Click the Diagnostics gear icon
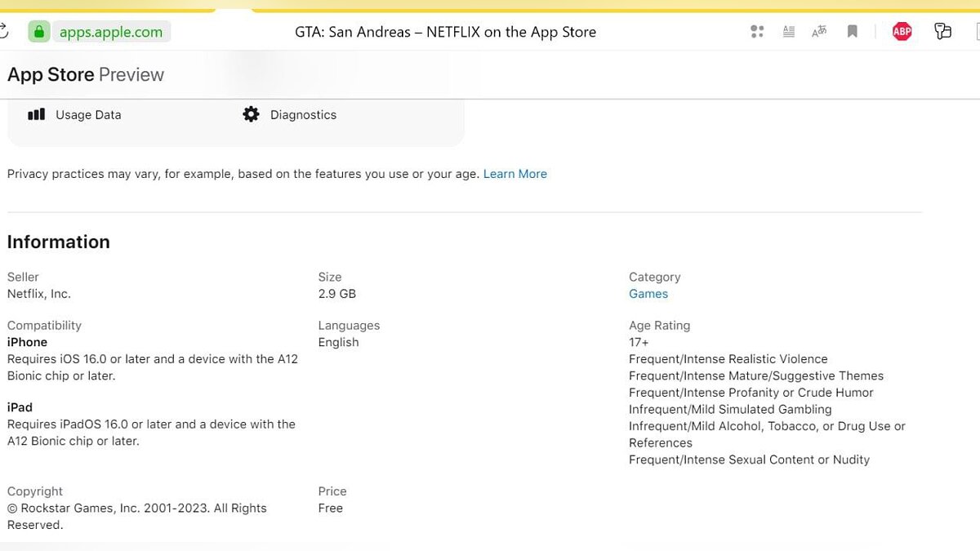The width and height of the screenshot is (980, 551). pos(251,114)
